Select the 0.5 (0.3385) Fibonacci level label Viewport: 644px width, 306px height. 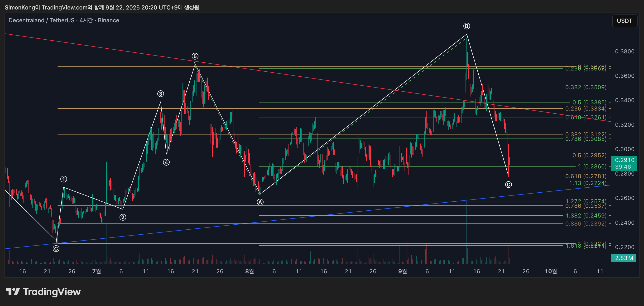[x=589, y=102]
